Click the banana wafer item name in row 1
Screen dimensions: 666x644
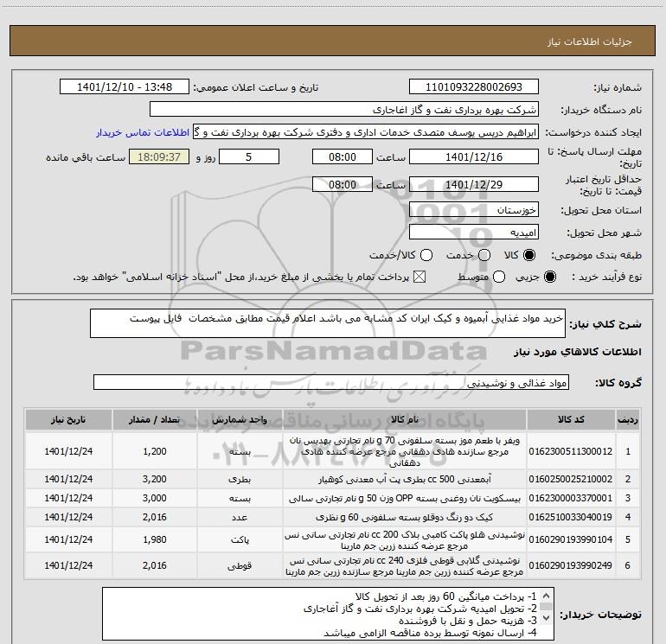click(405, 452)
